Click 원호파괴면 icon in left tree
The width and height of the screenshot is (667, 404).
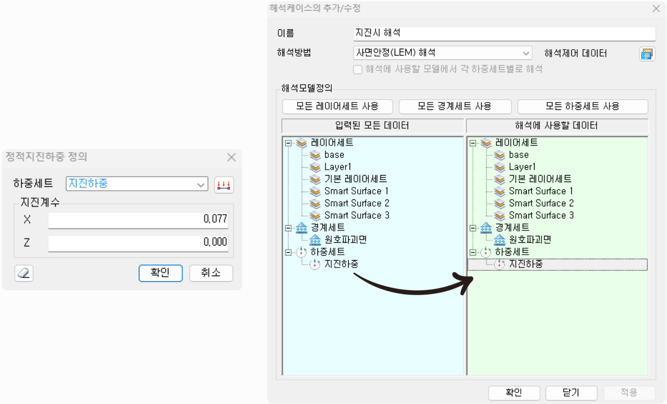point(315,240)
